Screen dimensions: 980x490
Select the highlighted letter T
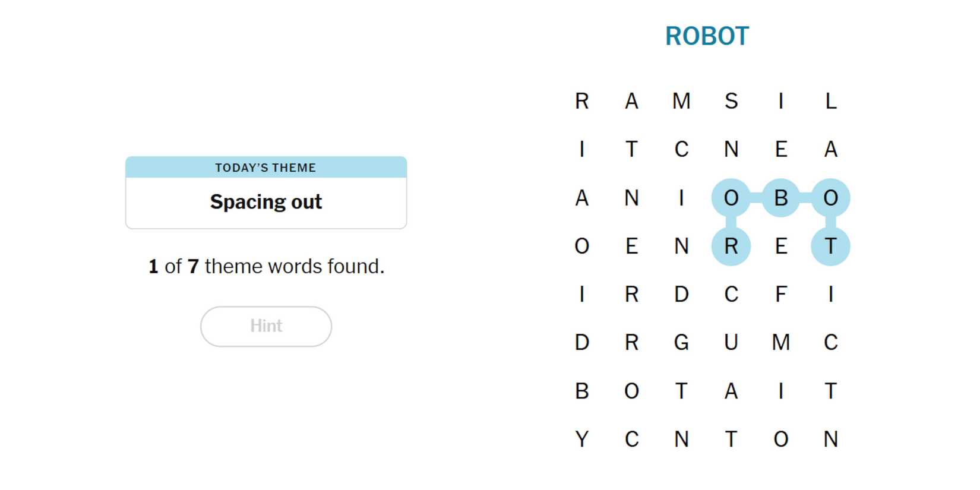(x=830, y=246)
